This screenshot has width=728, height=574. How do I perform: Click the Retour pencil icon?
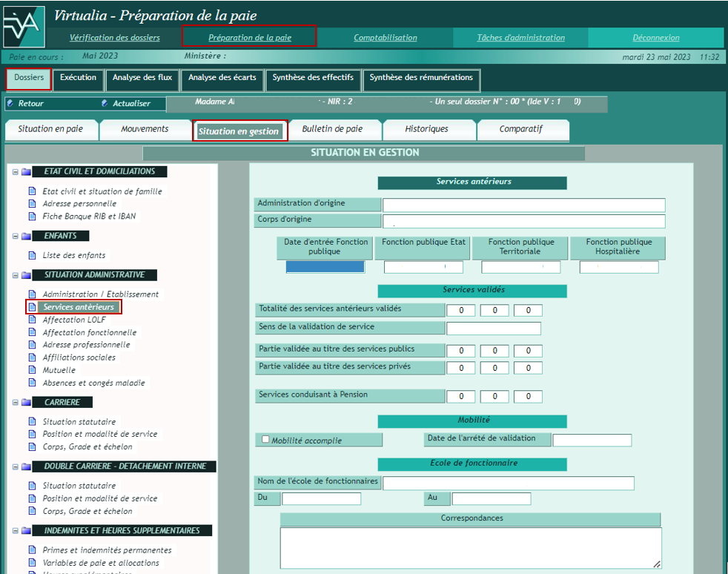11,104
